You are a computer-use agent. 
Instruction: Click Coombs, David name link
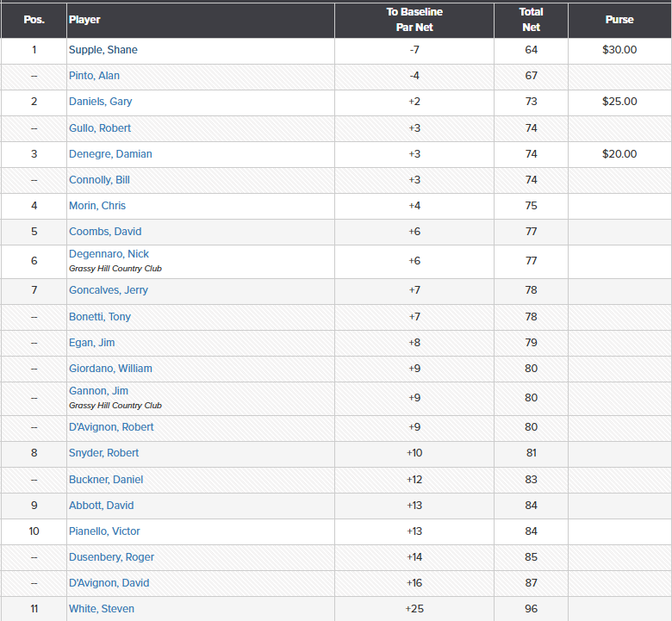click(105, 232)
